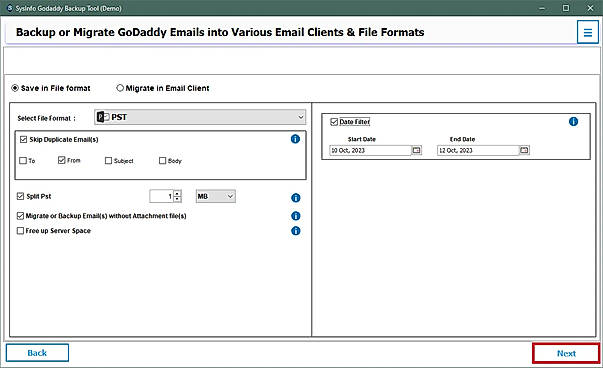Select Save in File format radio button

[x=15, y=88]
